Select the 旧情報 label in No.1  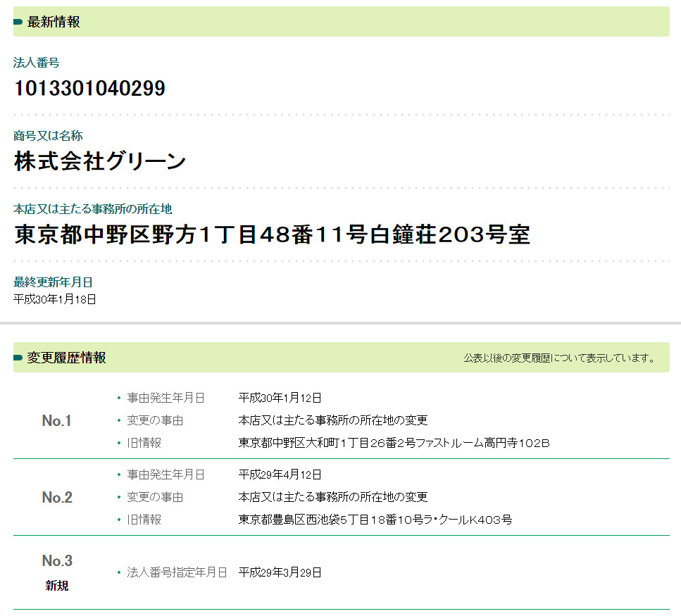[144, 444]
